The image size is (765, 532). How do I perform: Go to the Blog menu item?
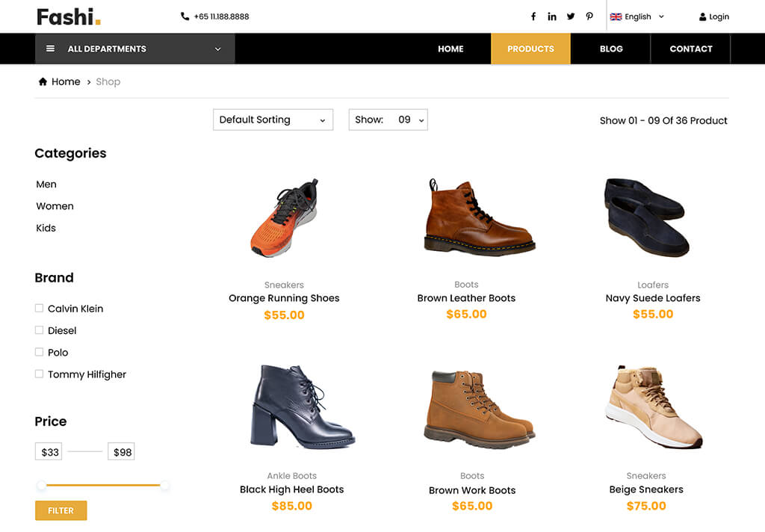pos(611,49)
